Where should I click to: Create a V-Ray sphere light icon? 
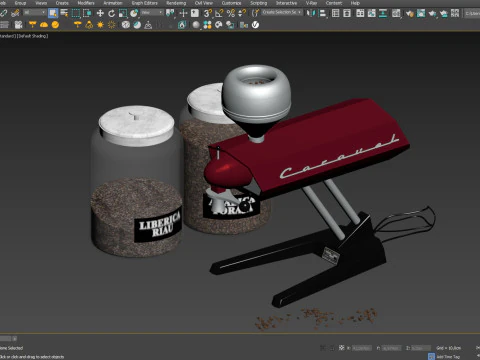(55, 25)
